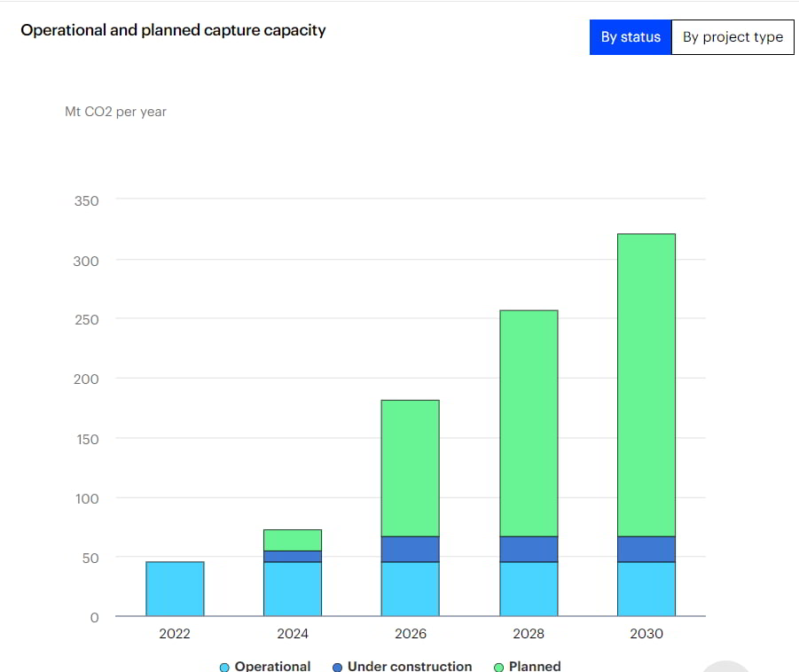Click the 150 y-axis value
799x672 pixels.
(x=88, y=439)
